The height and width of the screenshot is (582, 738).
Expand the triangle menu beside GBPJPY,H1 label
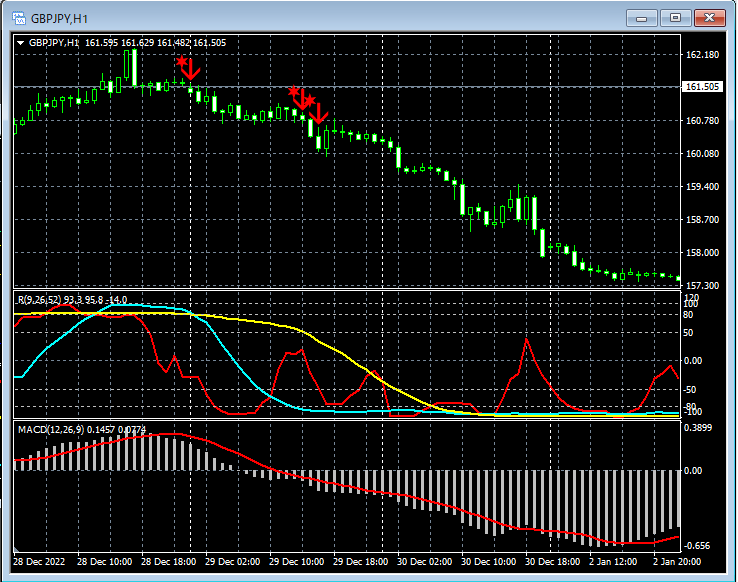[21, 43]
